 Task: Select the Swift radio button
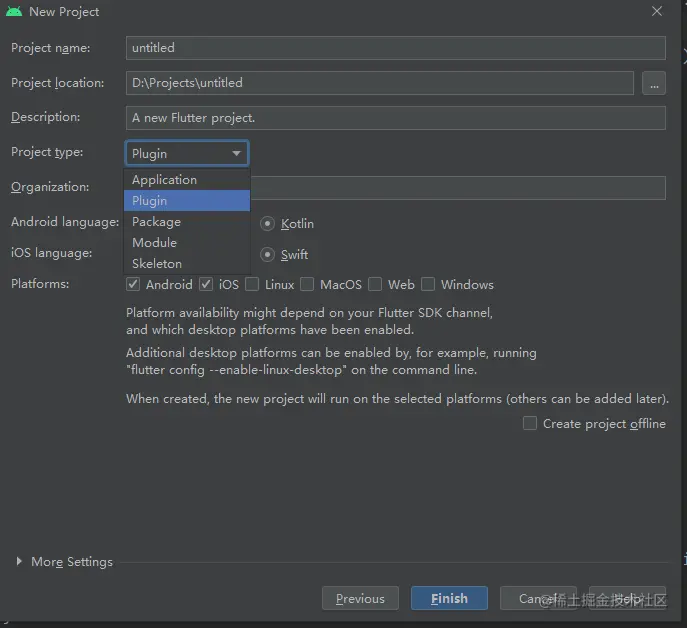pyautogui.click(x=267, y=255)
